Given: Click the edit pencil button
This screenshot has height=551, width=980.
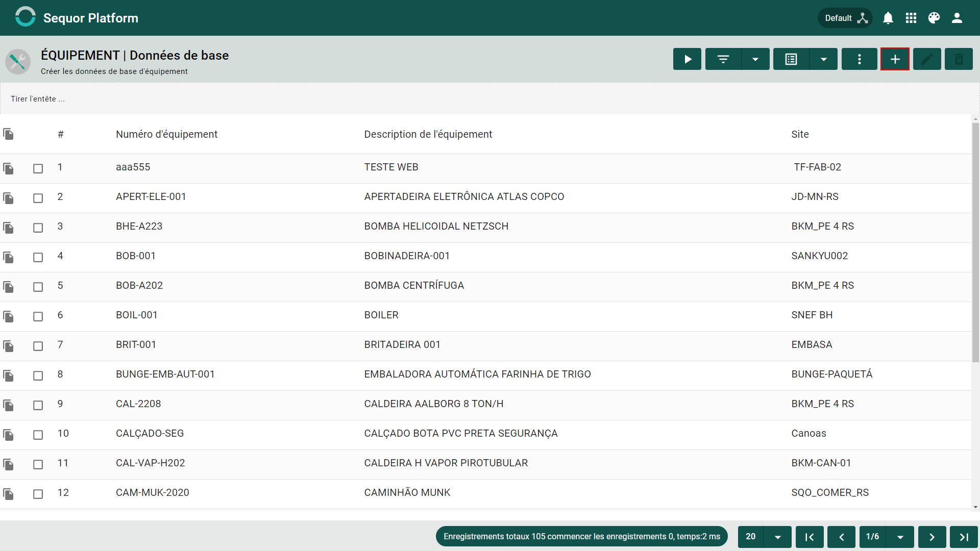Looking at the screenshot, I should 927,59.
